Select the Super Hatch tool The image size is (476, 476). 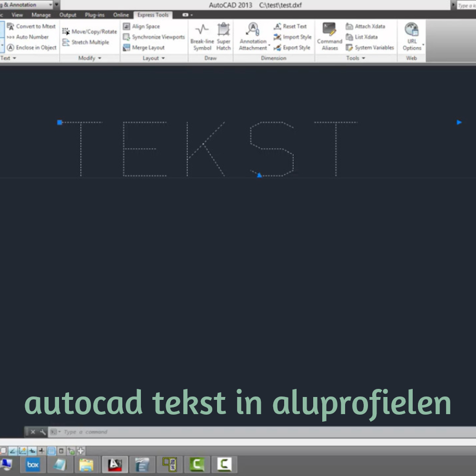coord(223,37)
